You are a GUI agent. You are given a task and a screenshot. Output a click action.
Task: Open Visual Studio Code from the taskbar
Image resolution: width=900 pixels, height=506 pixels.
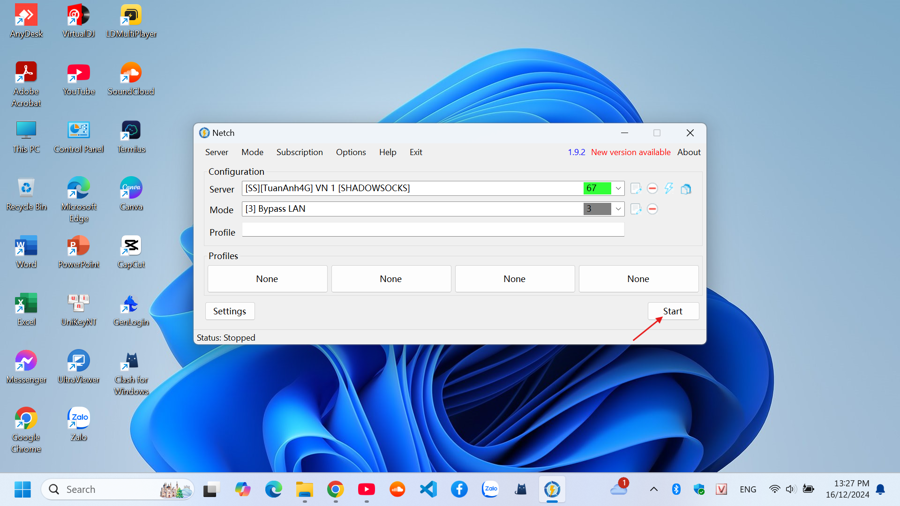pyautogui.click(x=428, y=489)
